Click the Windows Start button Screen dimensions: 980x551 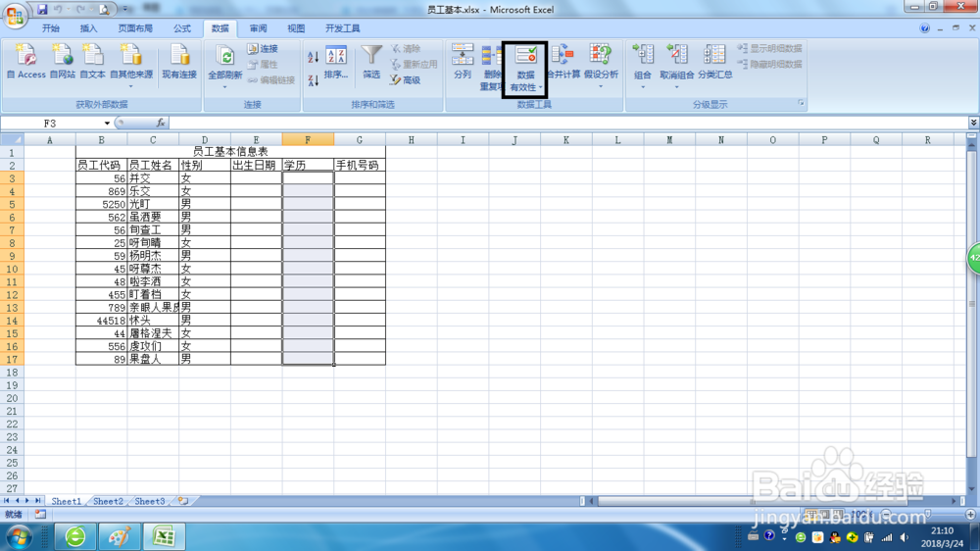[x=18, y=536]
